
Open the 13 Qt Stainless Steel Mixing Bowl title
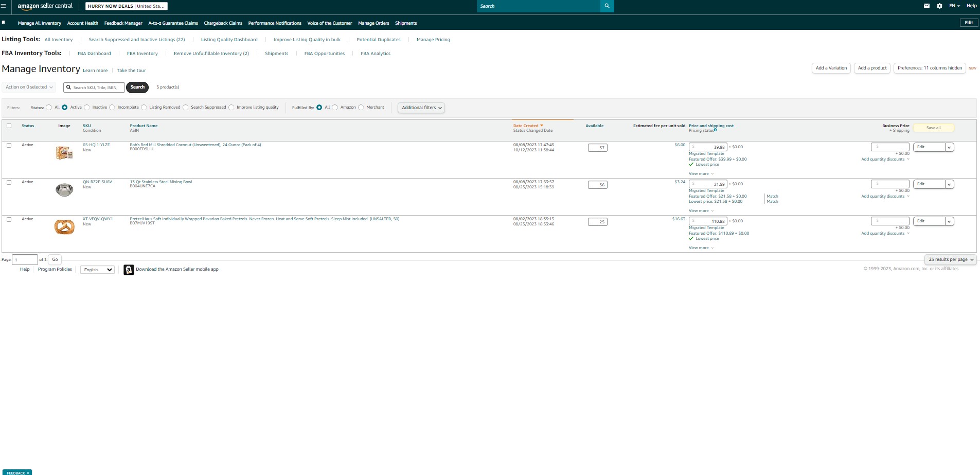pyautogui.click(x=161, y=182)
